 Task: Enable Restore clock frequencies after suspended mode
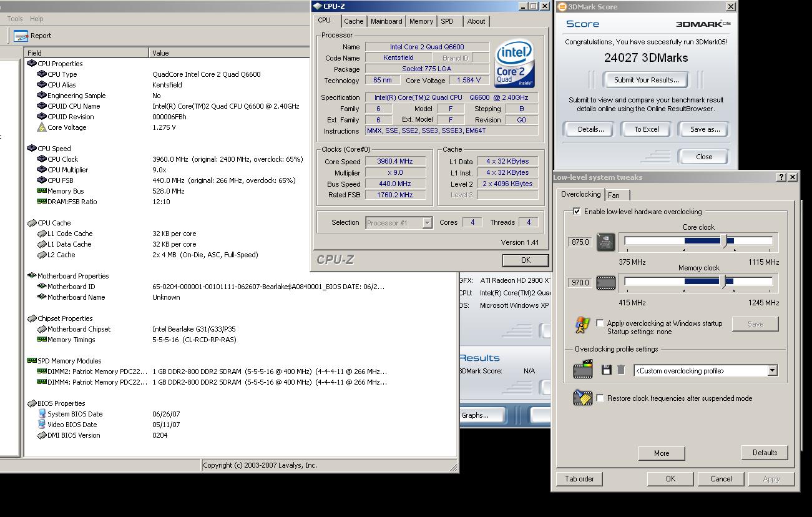click(600, 398)
